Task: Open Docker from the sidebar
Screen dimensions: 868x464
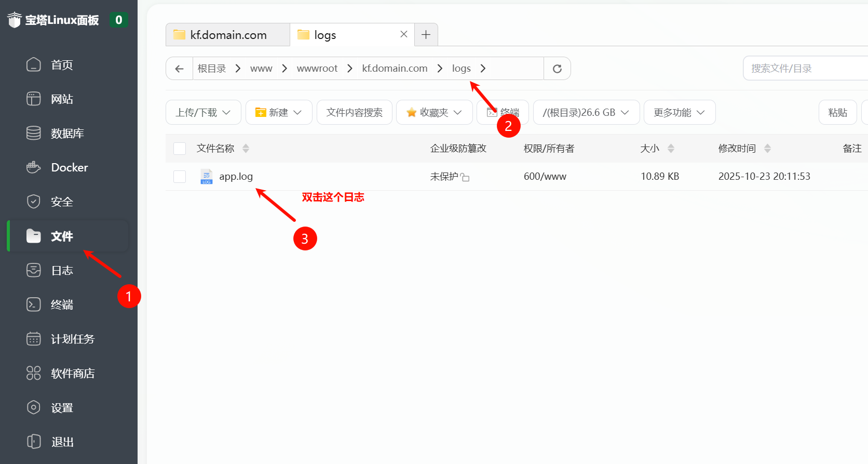Action: pyautogui.click(x=69, y=167)
